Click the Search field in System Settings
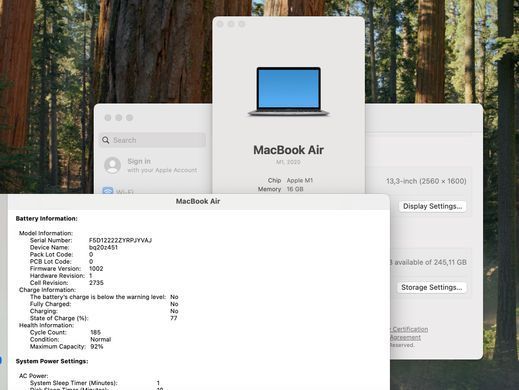Screen dimensions: 519x390 tap(152, 140)
